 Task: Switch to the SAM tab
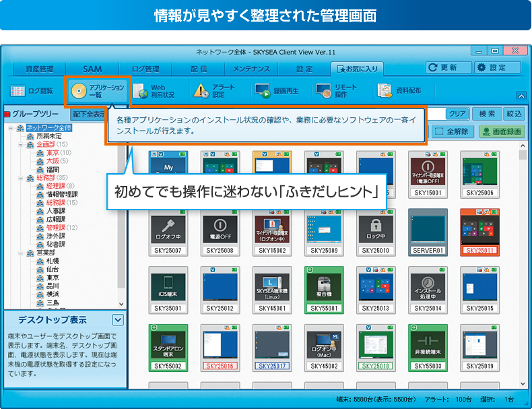pyautogui.click(x=92, y=69)
